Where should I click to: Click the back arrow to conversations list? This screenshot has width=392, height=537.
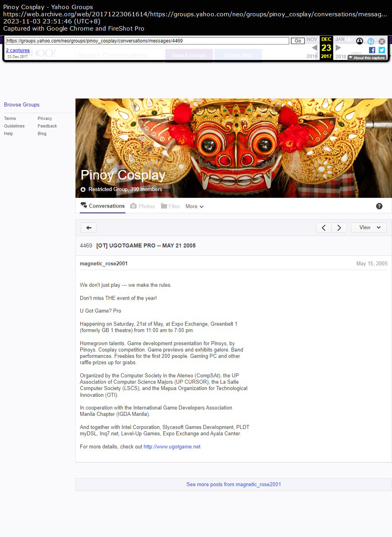pyautogui.click(x=89, y=228)
